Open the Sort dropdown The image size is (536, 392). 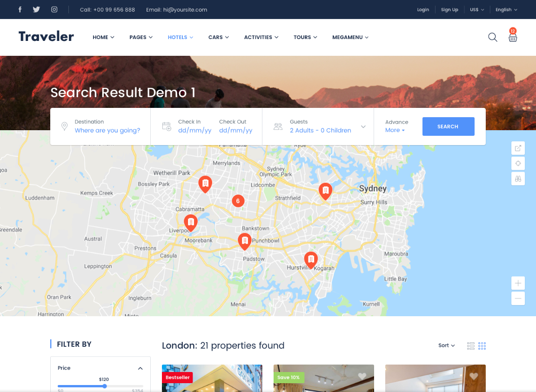tap(446, 345)
